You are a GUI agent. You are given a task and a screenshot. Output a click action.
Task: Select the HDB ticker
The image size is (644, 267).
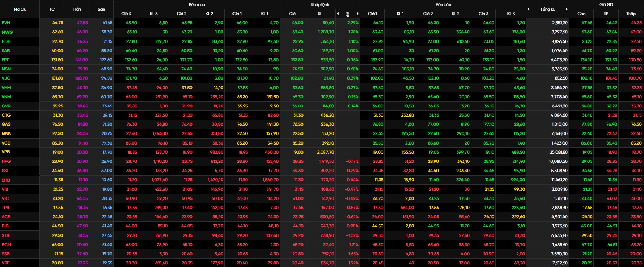[x=6, y=41]
